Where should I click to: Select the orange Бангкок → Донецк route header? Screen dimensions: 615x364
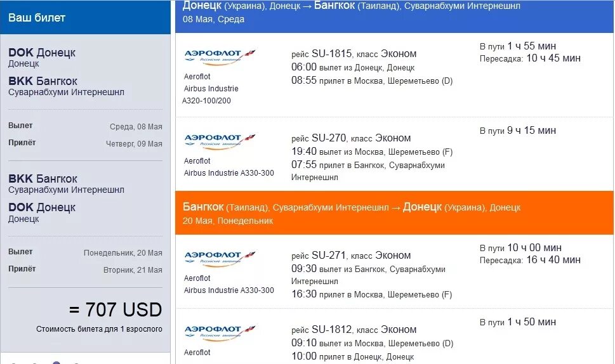394,213
